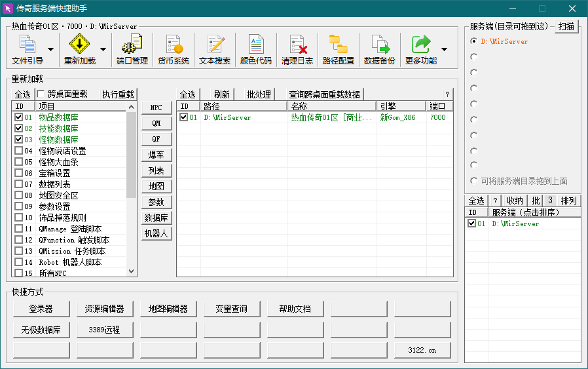Click the 清理日志 clear logs icon
The width and height of the screenshot is (588, 369).
point(297,50)
